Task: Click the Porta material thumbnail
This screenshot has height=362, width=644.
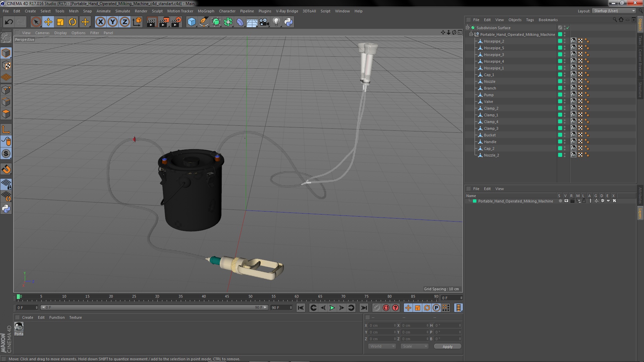Action: coord(19,326)
